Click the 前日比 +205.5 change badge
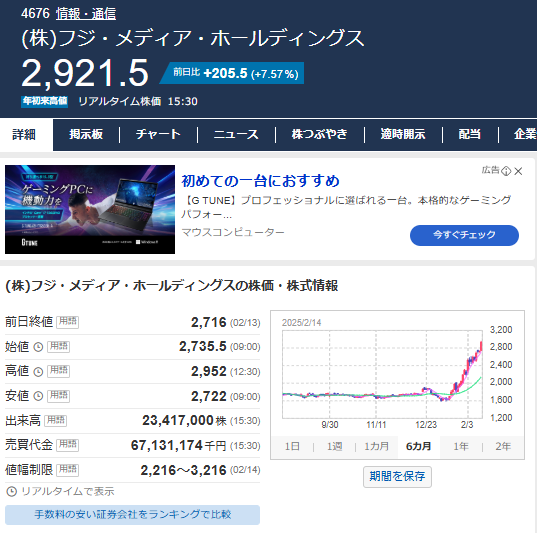The height and width of the screenshot is (533, 537). pos(232,73)
